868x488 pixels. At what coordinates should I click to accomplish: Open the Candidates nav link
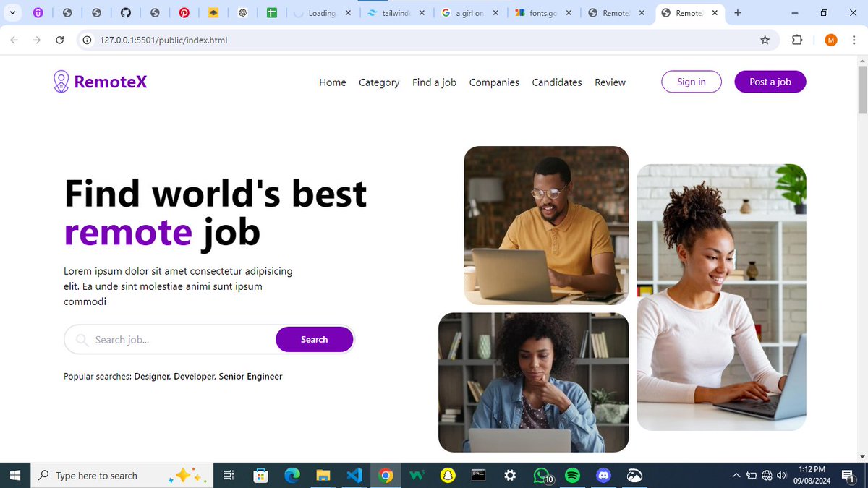pos(557,82)
